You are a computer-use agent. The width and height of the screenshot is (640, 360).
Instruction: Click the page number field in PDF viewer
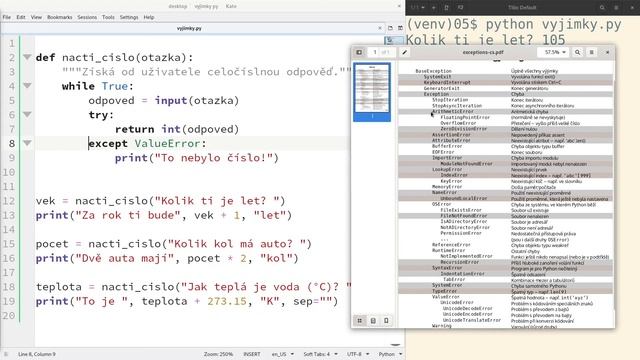374,52
